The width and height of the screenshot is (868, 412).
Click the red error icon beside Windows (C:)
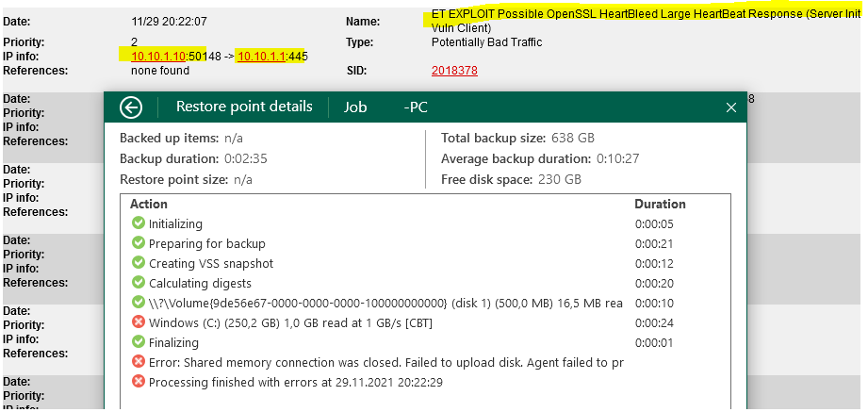[x=139, y=322]
